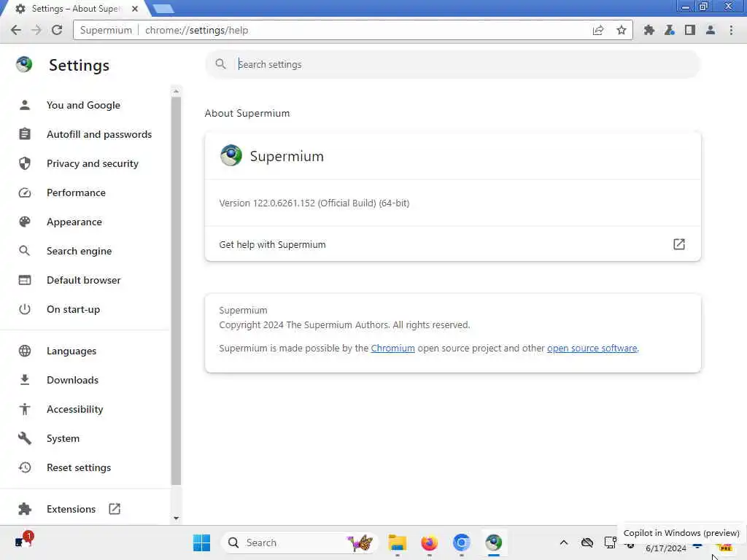Open Search engine settings

coord(79,251)
